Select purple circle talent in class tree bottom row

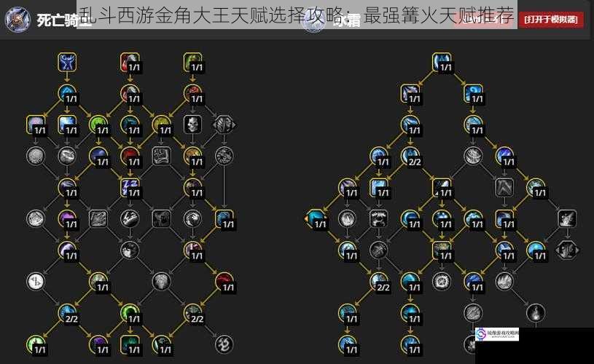tap(98, 344)
